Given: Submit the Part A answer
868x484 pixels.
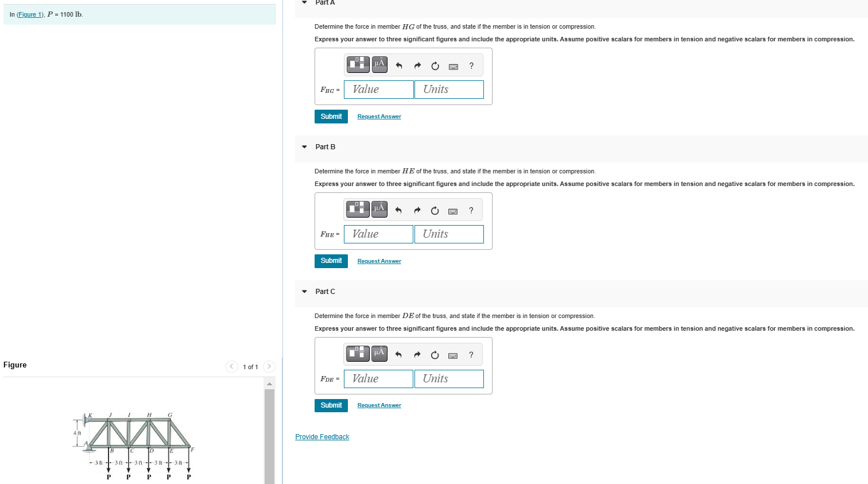Looking at the screenshot, I should (331, 117).
